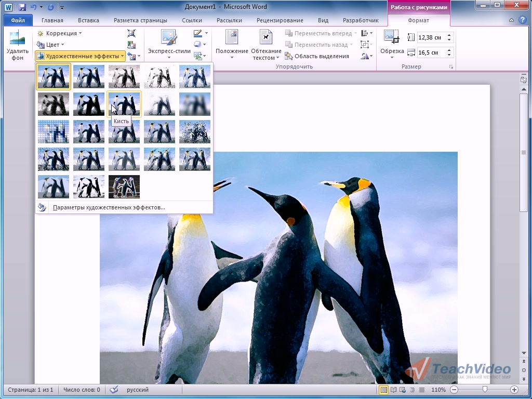Click the vertical scrollbar thumb
This screenshot has height=399, width=532.
[x=524, y=152]
